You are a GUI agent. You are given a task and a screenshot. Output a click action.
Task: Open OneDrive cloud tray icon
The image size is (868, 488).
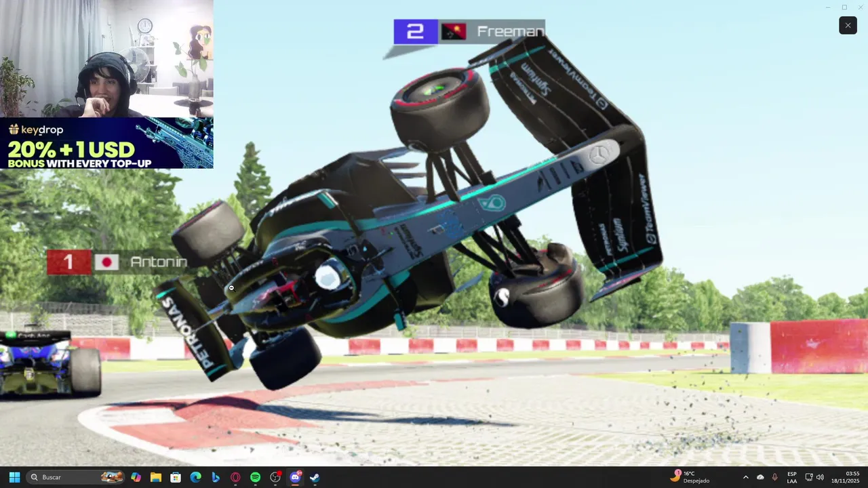click(x=760, y=477)
